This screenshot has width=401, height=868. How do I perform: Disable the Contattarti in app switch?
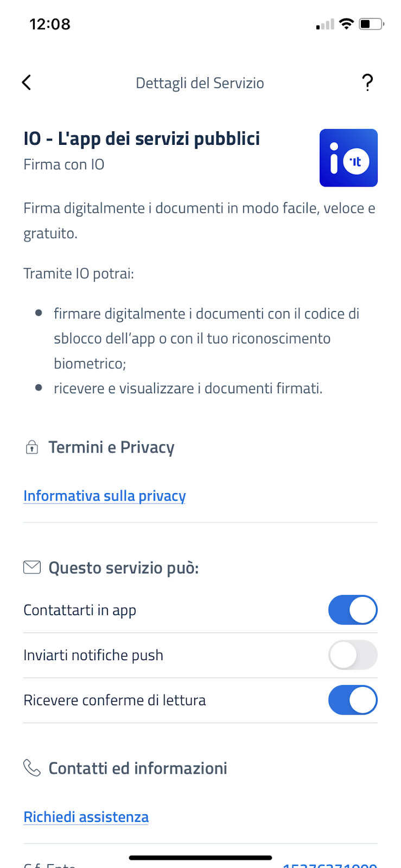tap(353, 610)
